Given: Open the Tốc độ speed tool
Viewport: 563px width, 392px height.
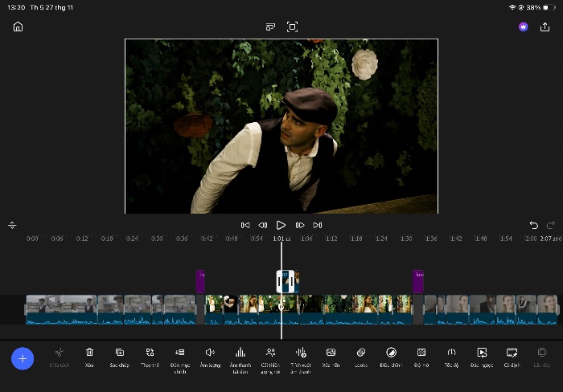Looking at the screenshot, I should tap(451, 357).
